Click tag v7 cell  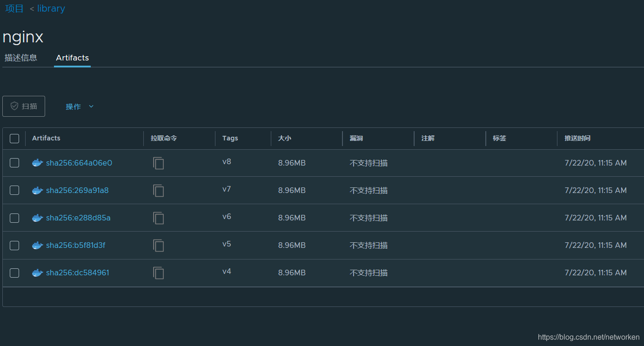[227, 189]
